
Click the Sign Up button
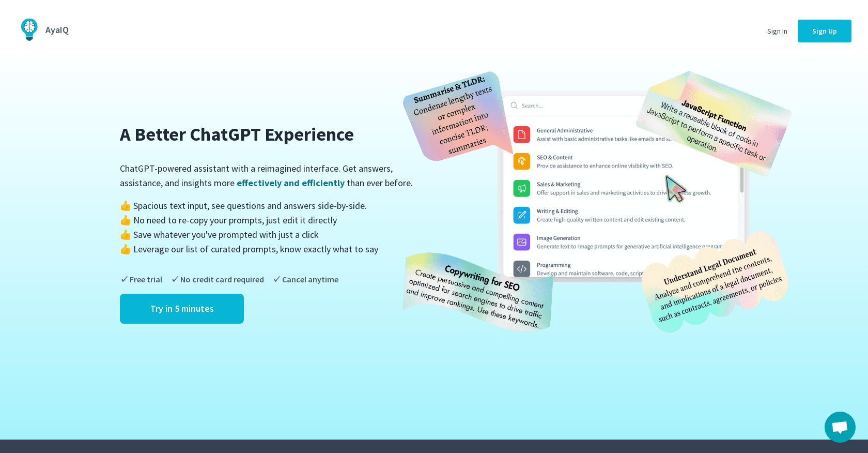824,31
